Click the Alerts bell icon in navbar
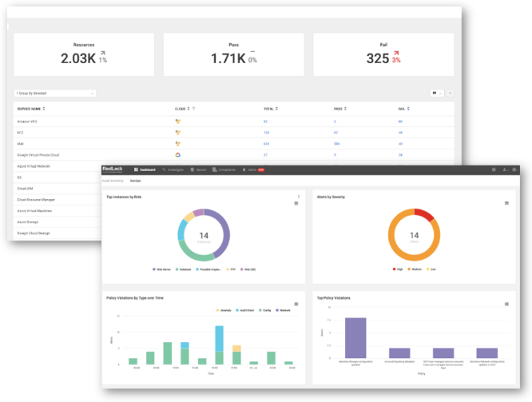The height and width of the screenshot is (402, 532). point(244,169)
